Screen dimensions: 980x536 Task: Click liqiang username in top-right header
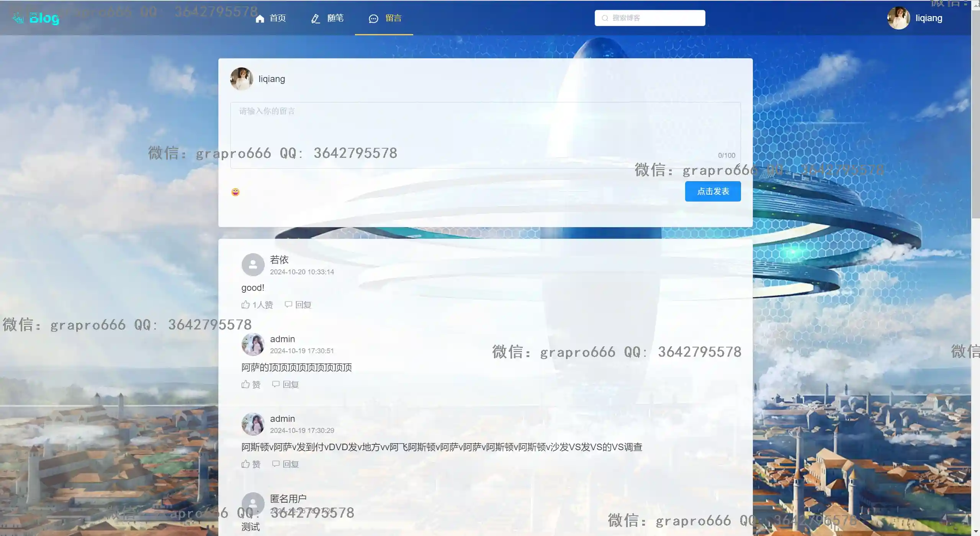(928, 18)
